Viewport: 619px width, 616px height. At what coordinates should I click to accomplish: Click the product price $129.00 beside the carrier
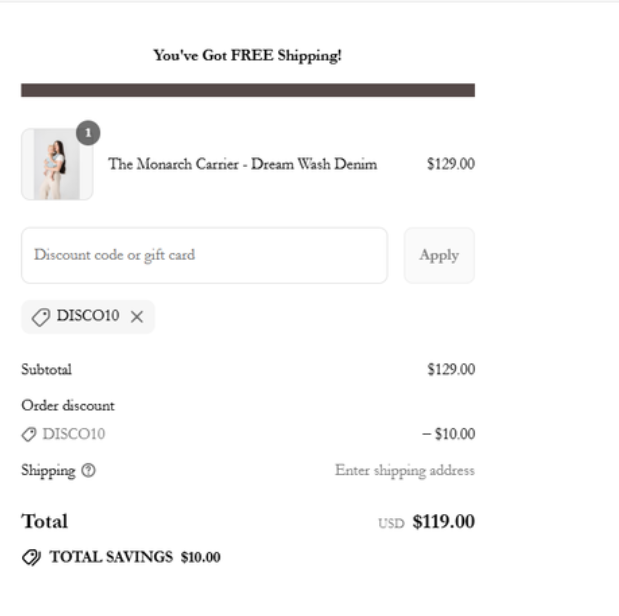click(450, 165)
